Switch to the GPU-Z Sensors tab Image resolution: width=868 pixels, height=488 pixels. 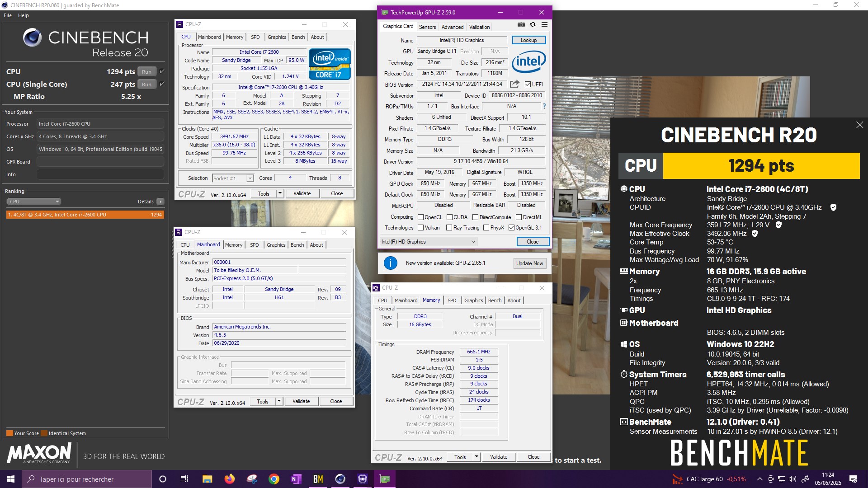pos(427,27)
